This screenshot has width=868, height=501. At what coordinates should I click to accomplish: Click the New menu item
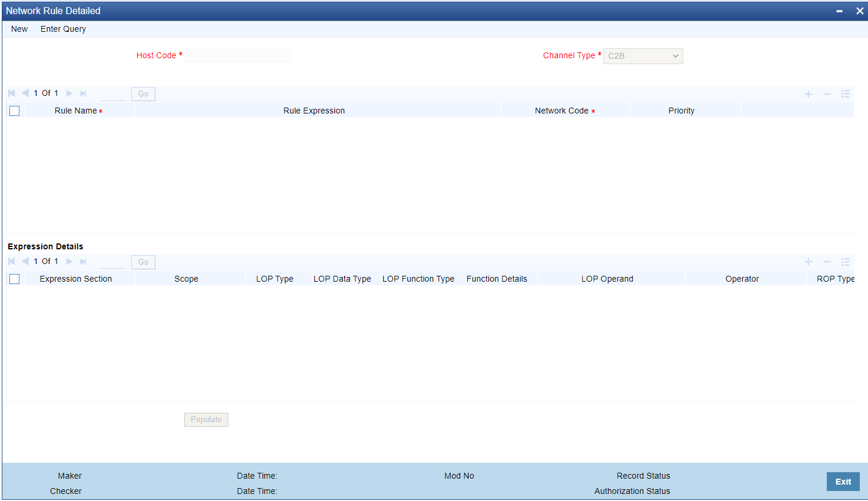(x=19, y=29)
